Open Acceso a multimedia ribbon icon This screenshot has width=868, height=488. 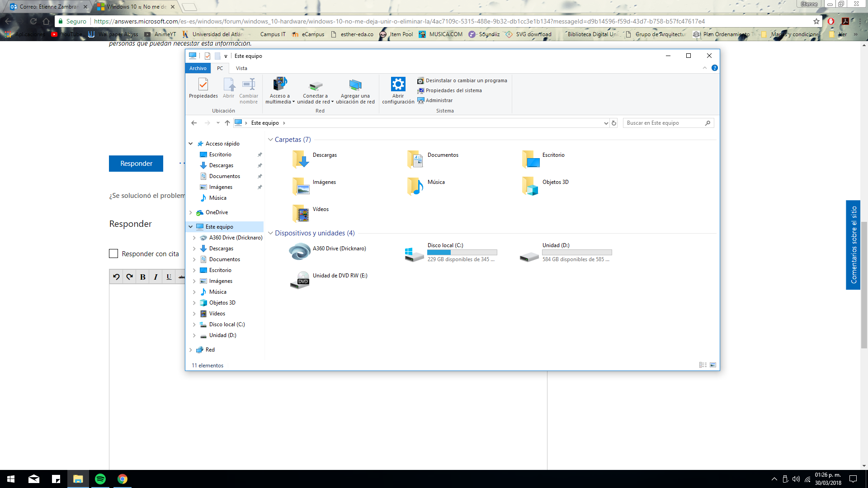coord(280,84)
